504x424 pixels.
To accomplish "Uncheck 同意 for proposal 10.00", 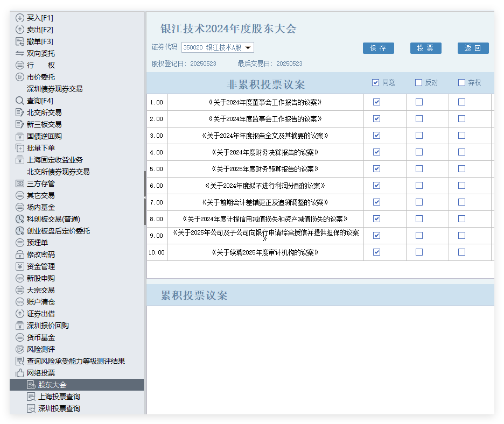I will point(377,252).
